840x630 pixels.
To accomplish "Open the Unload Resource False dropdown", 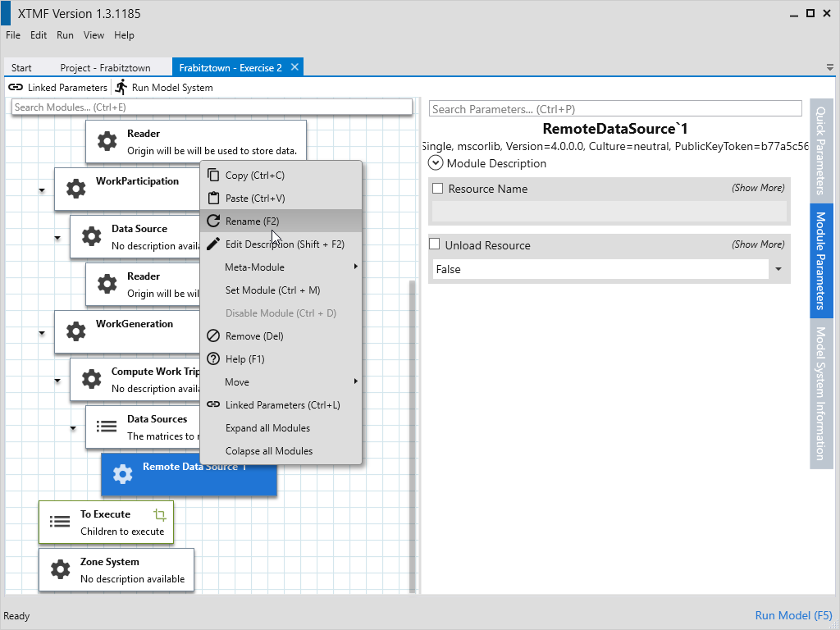I will pyautogui.click(x=778, y=269).
